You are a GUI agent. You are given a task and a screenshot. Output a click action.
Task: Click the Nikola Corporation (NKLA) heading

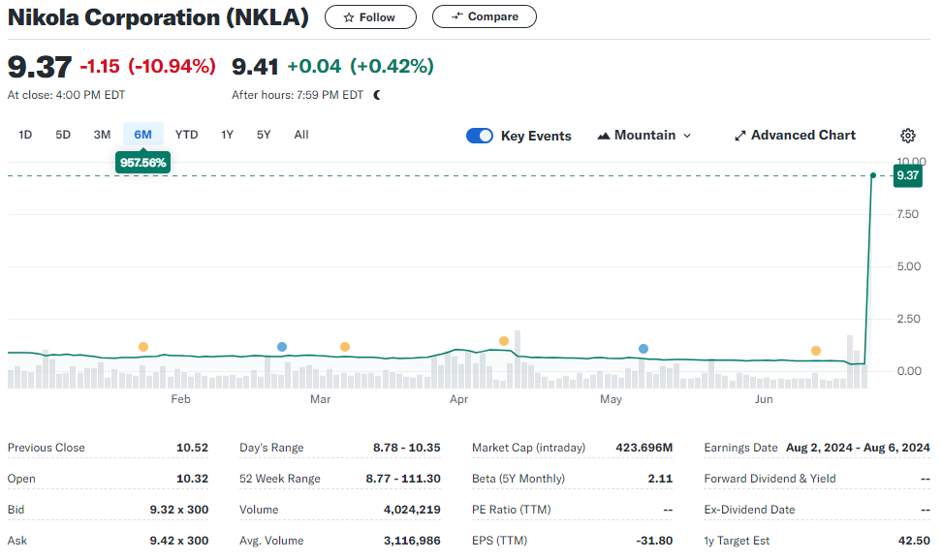[158, 17]
